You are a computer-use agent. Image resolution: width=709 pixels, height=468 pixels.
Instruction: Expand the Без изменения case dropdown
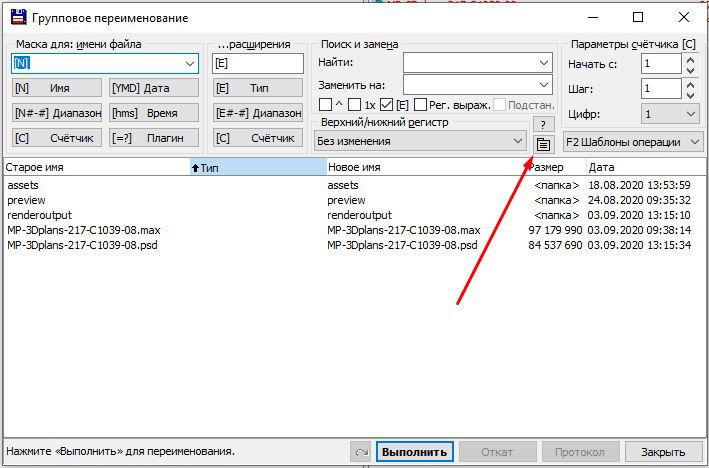[420, 141]
